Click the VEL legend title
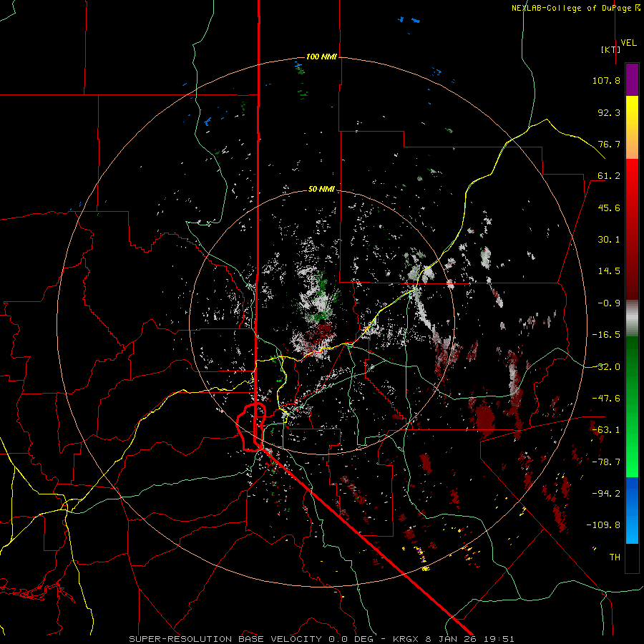Viewport: 644px width, 644px height. 629,43
